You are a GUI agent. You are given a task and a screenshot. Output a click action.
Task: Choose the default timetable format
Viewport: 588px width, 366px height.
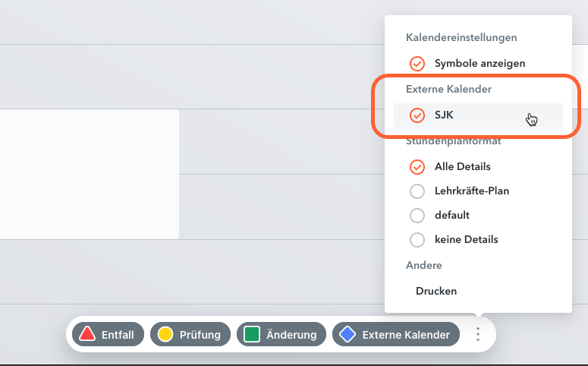417,216
